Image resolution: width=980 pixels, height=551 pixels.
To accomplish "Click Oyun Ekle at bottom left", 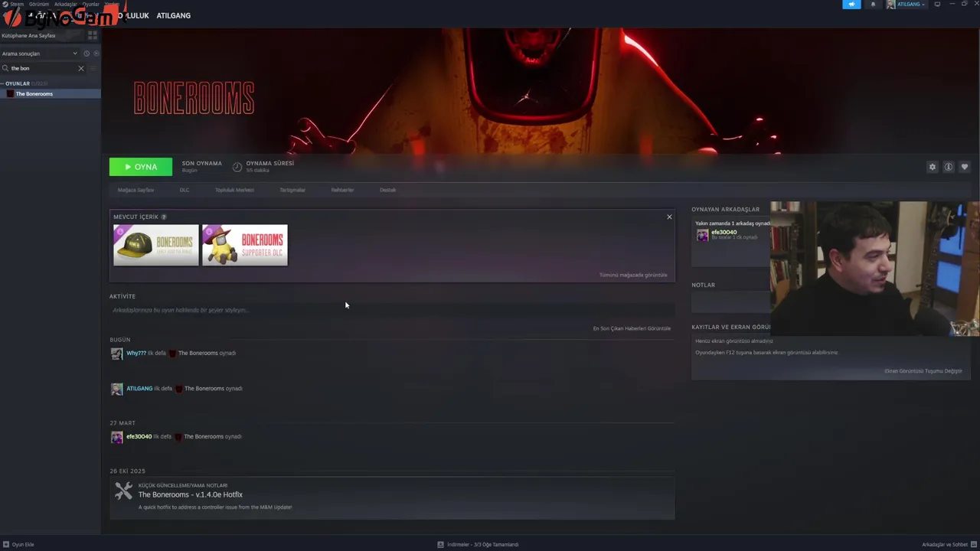I will coord(23,544).
